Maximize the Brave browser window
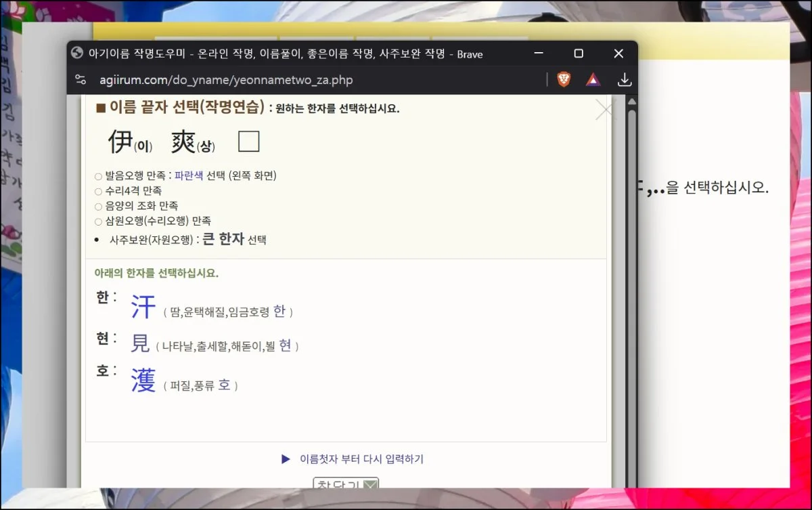Image resolution: width=812 pixels, height=510 pixels. [579, 54]
